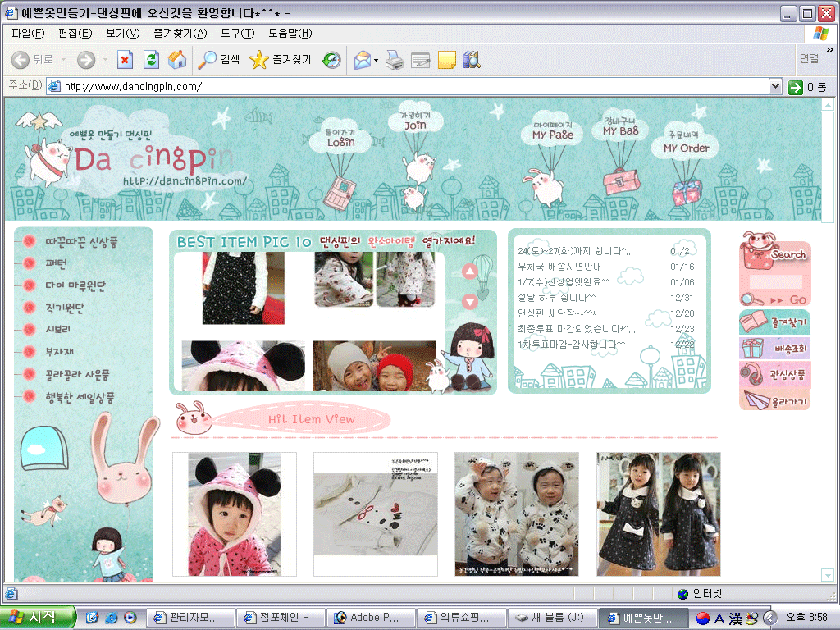Open My Bag cloud balloon

(620, 126)
